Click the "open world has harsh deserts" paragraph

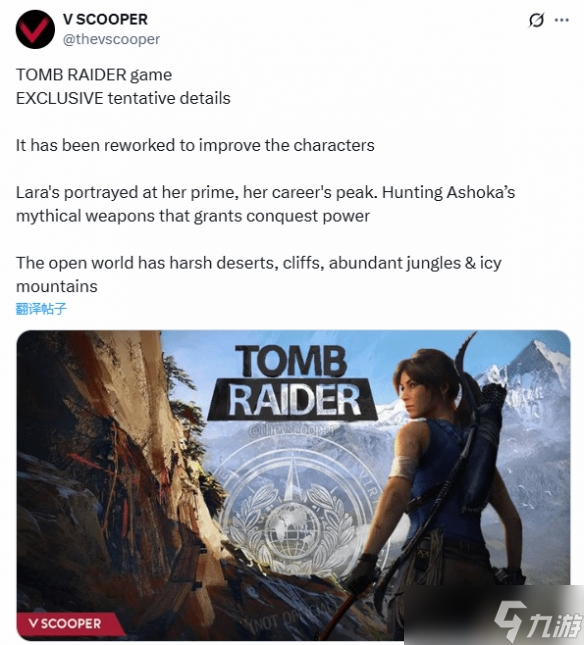pyautogui.click(x=259, y=274)
